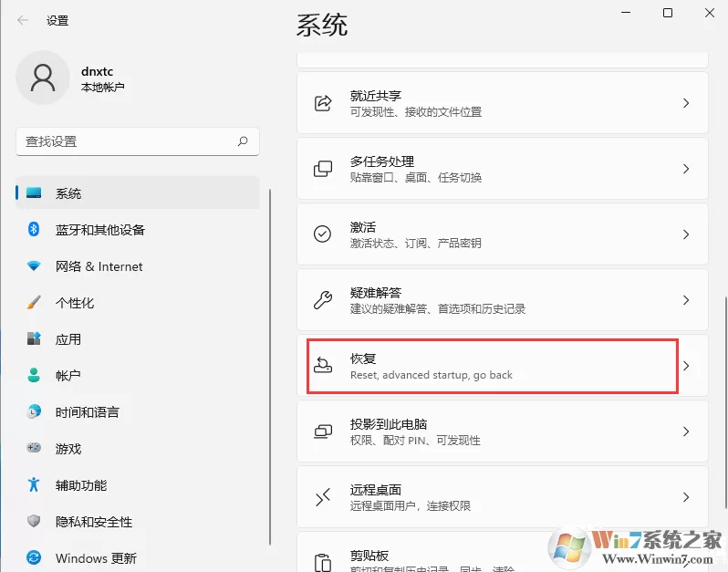The image size is (728, 572).
Task: Click '本地帐户' label under username
Action: tap(102, 87)
